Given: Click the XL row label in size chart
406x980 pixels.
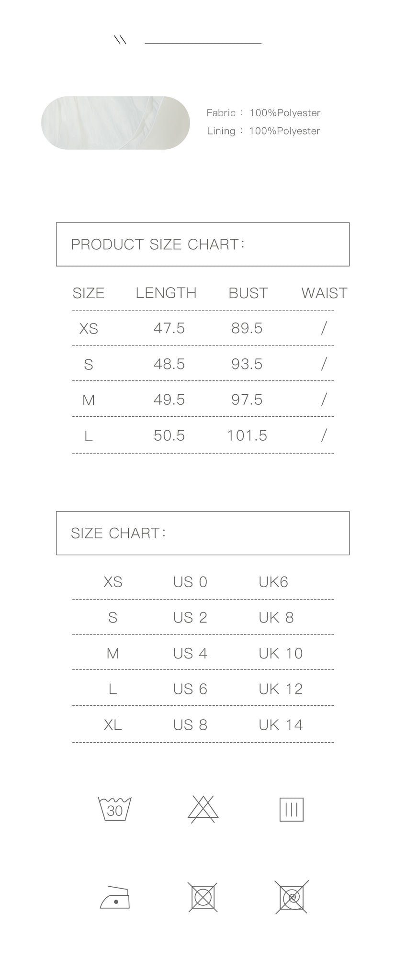Looking at the screenshot, I should click(113, 725).
